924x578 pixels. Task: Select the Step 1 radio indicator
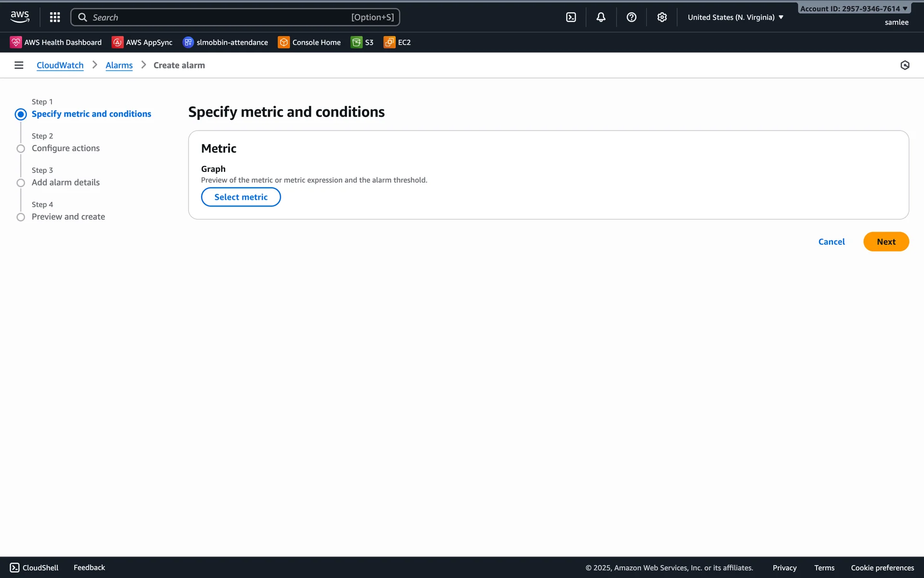coord(21,114)
